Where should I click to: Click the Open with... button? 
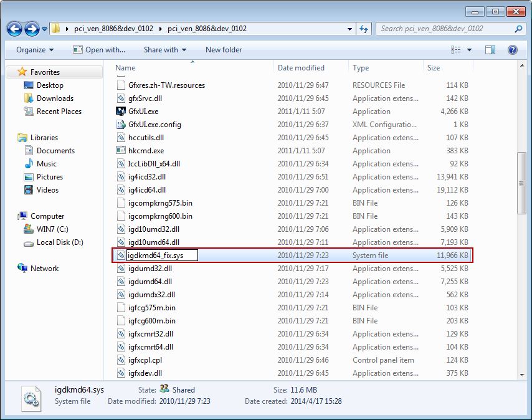pos(99,50)
